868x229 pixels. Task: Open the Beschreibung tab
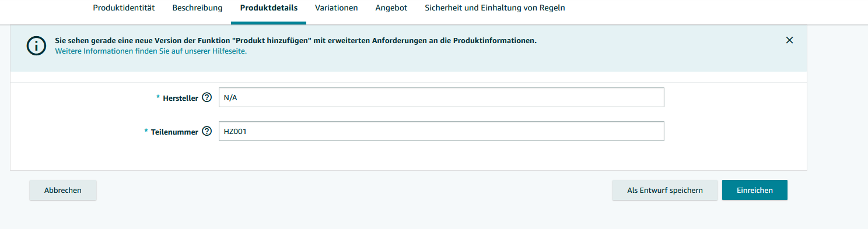[197, 8]
